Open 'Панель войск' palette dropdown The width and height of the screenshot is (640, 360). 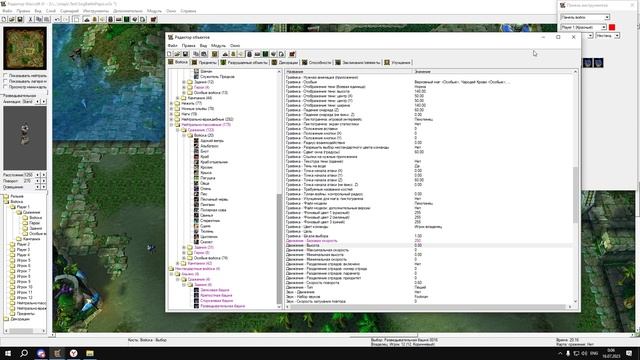[607, 17]
